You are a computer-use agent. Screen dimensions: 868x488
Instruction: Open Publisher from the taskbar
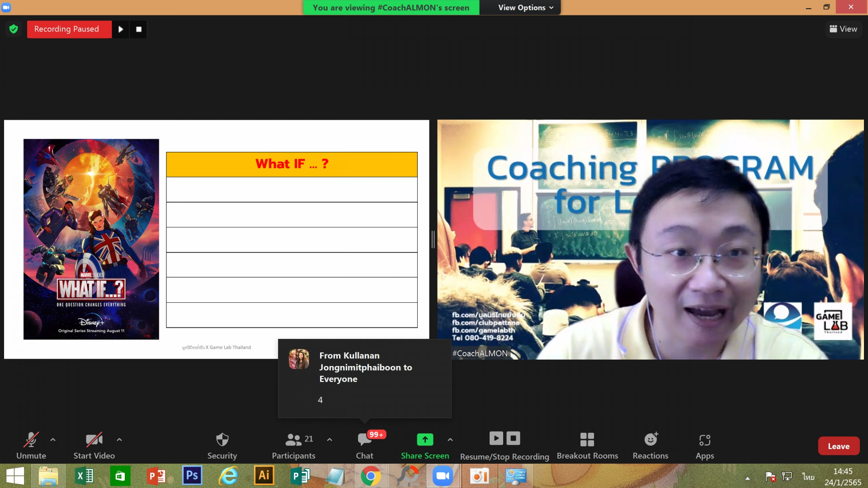[300, 476]
